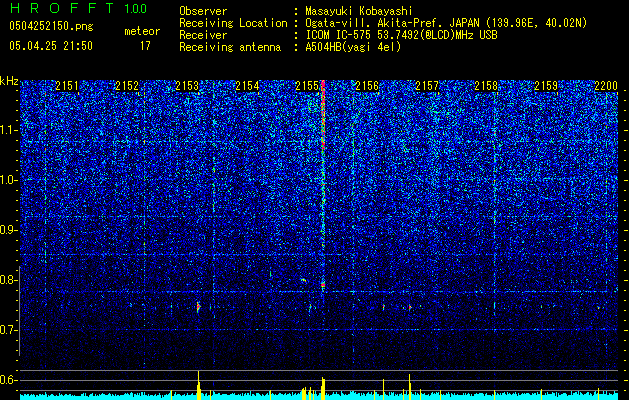Select observer name Masayuki Kobayashi

359,11
